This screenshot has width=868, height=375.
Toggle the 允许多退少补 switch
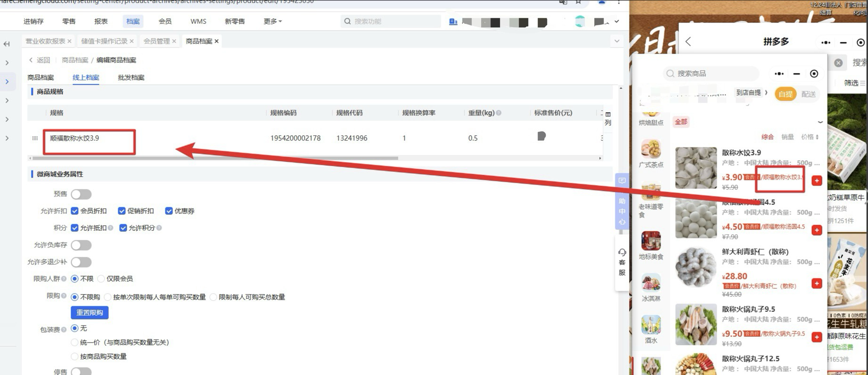coord(81,262)
